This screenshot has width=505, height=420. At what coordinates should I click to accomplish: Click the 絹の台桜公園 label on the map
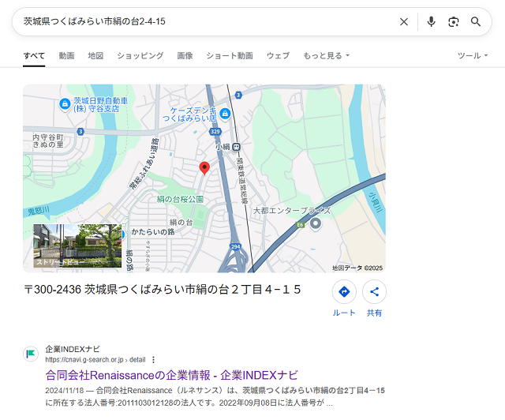[180, 199]
